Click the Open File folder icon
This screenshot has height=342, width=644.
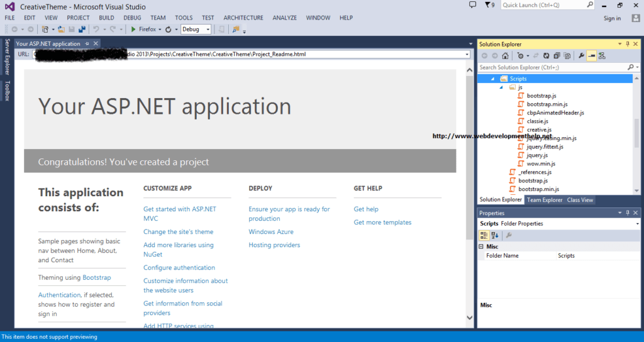(61, 30)
